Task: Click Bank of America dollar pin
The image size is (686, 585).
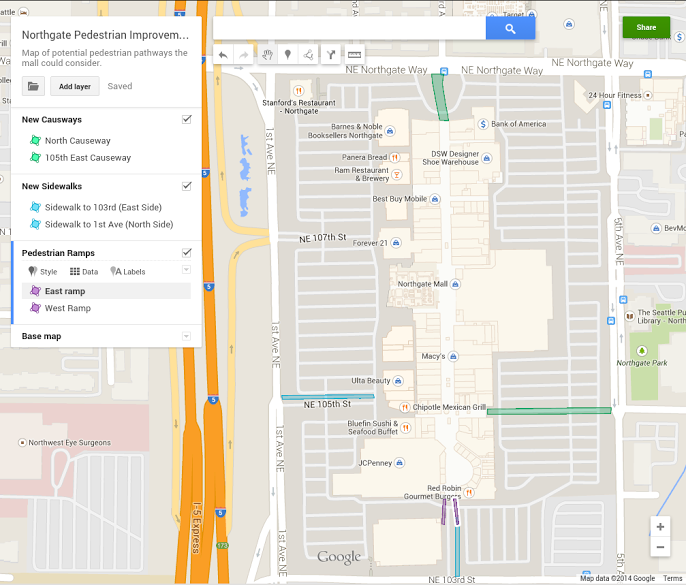Action: click(483, 124)
